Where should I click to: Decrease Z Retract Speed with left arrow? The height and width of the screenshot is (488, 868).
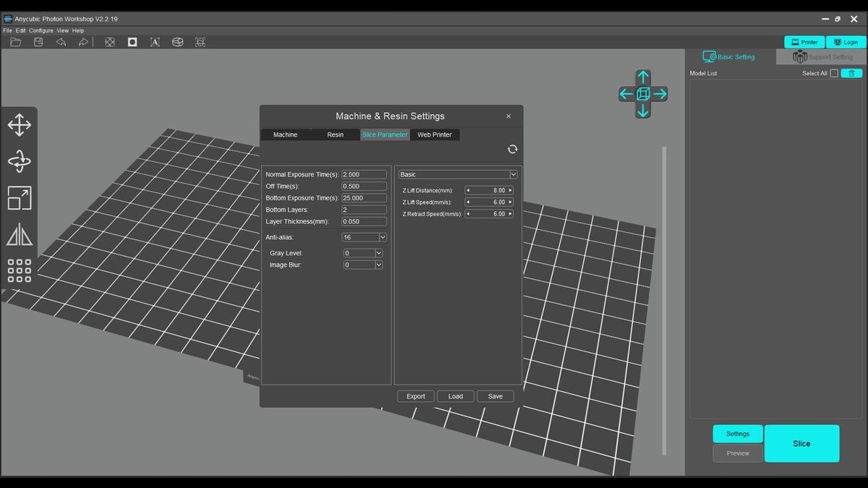point(467,214)
